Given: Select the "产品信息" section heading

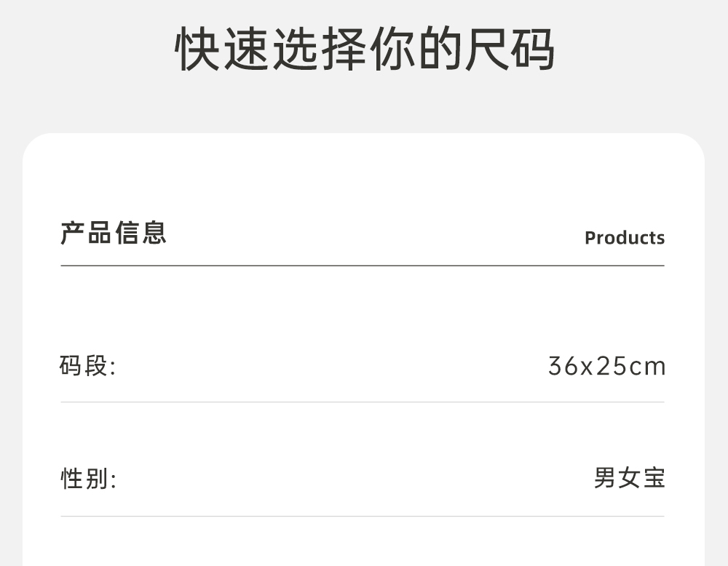Looking at the screenshot, I should pos(114,234).
